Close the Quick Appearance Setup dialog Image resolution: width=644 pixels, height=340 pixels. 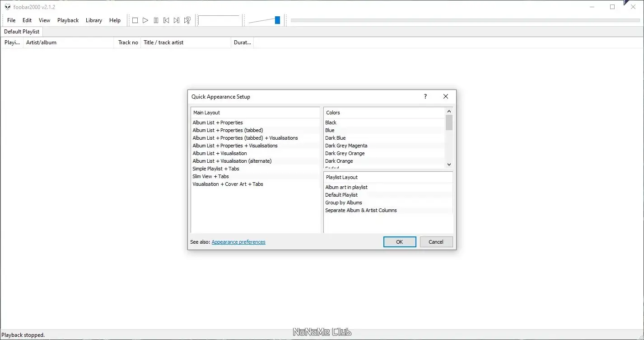point(446,96)
